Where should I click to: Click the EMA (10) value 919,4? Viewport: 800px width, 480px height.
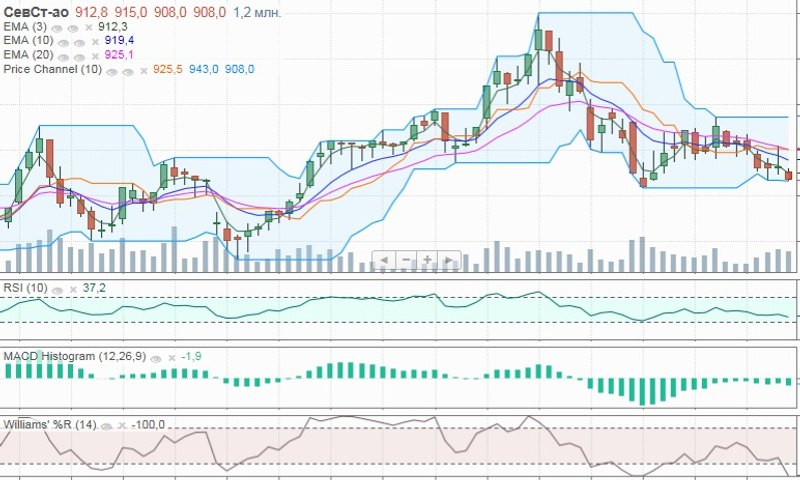(119, 40)
